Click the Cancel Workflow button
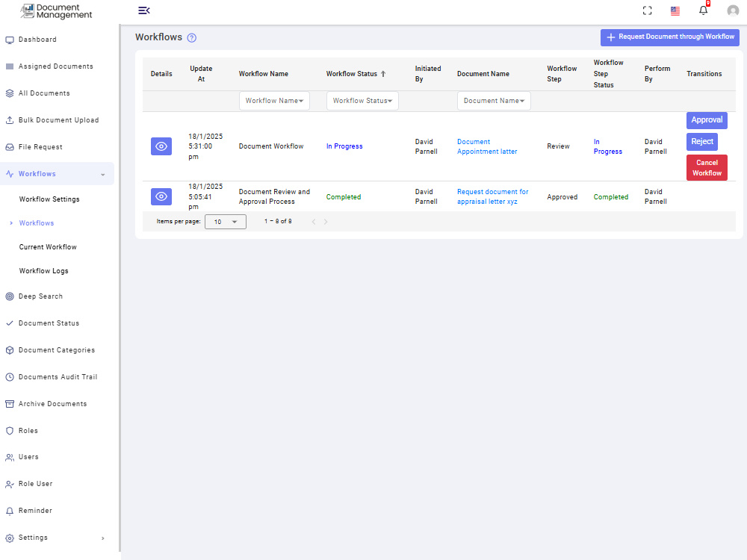The width and height of the screenshot is (747, 560). (707, 167)
